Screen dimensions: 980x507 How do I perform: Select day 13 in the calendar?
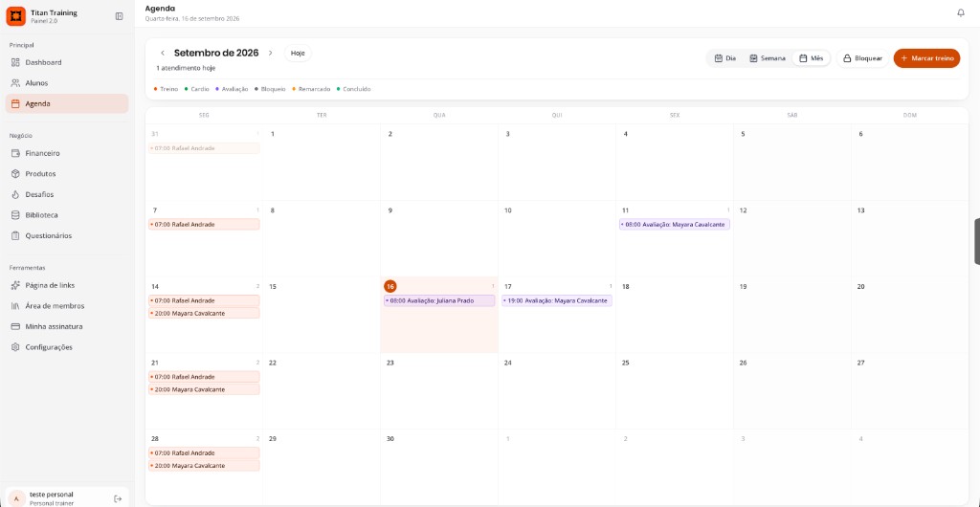coord(860,210)
